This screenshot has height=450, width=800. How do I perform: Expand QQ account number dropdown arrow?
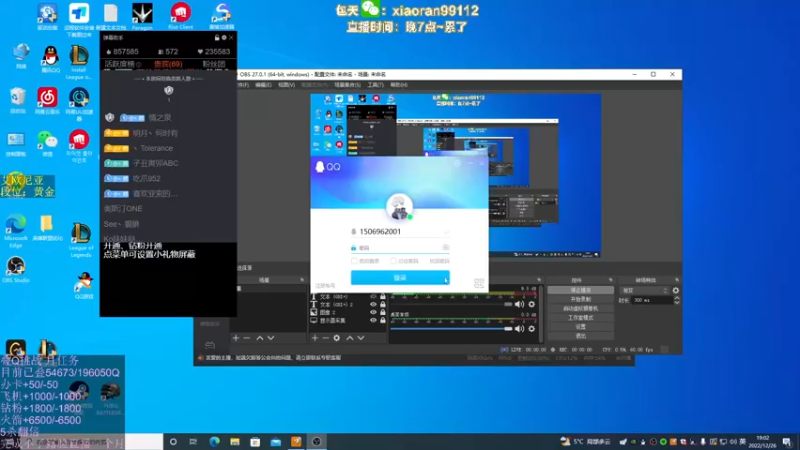click(x=446, y=232)
